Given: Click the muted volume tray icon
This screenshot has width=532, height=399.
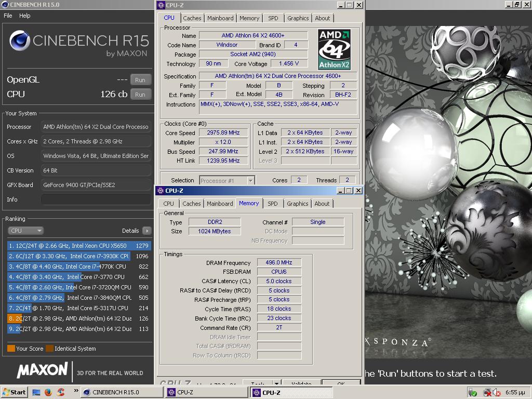Looking at the screenshot, I should pyautogui.click(x=497, y=393).
